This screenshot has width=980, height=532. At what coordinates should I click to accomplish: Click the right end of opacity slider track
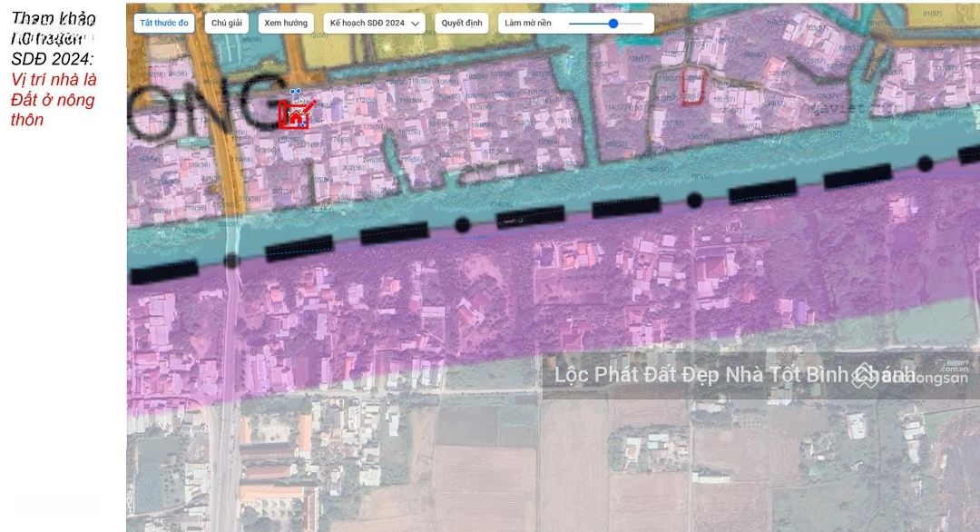point(642,24)
